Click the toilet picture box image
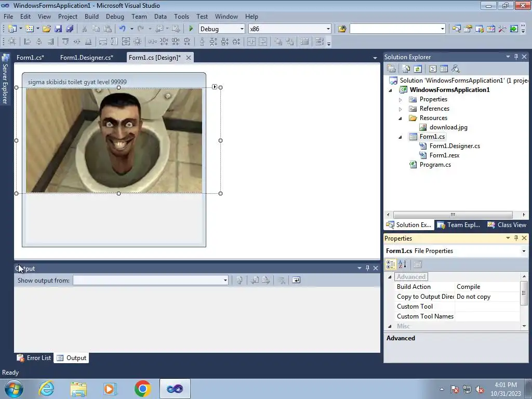532x399 pixels. point(114,140)
